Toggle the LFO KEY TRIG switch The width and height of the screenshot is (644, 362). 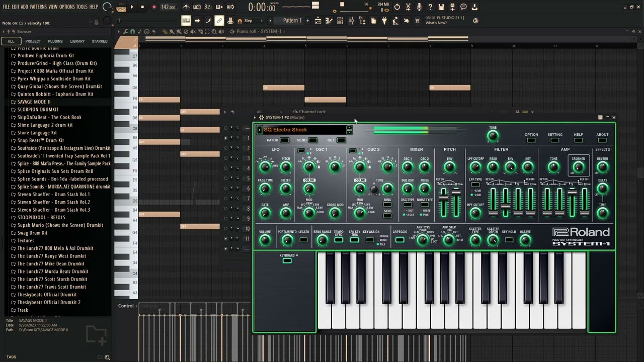354,240
